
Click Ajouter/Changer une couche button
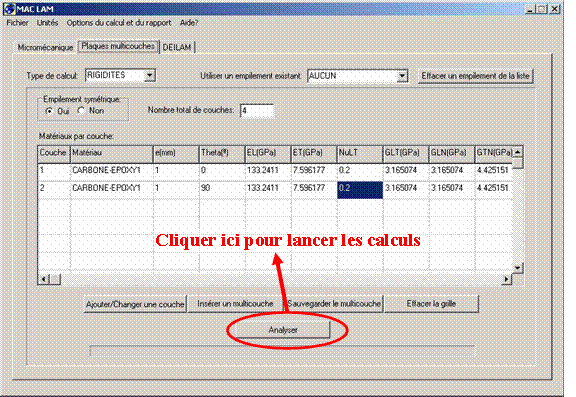[135, 304]
